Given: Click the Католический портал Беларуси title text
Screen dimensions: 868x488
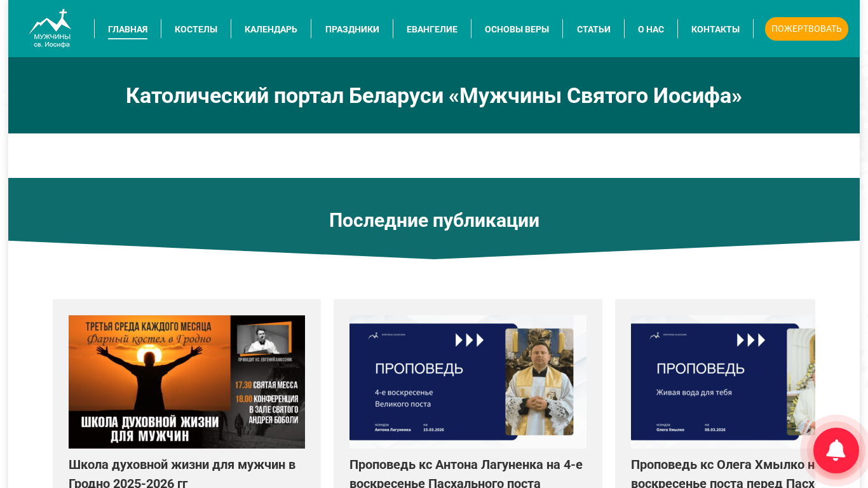Looking at the screenshot, I should [434, 96].
